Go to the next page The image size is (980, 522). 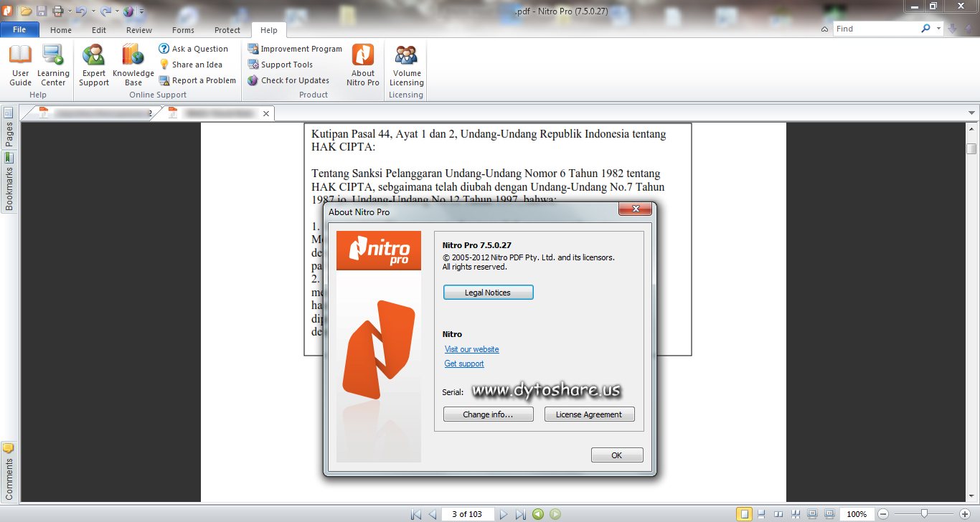[x=504, y=514]
